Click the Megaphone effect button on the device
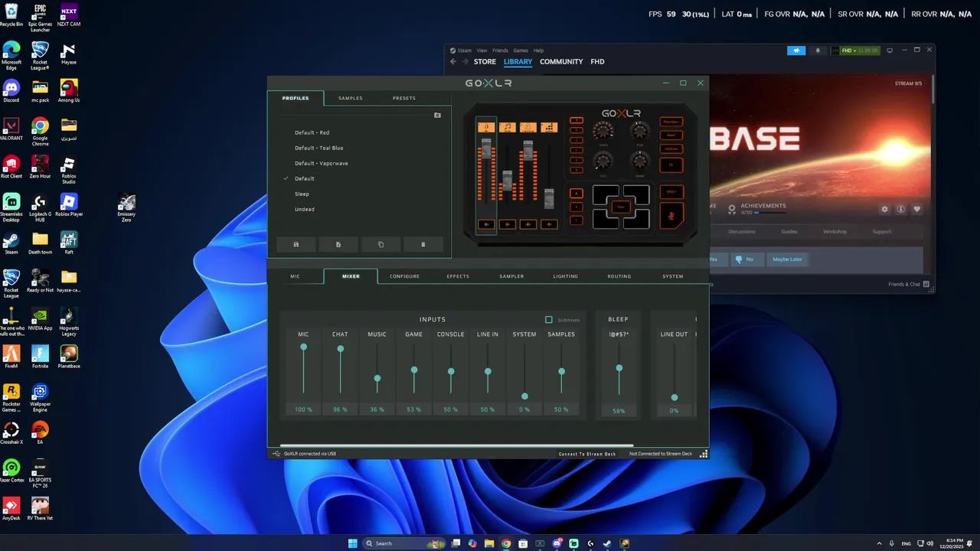 point(671,122)
